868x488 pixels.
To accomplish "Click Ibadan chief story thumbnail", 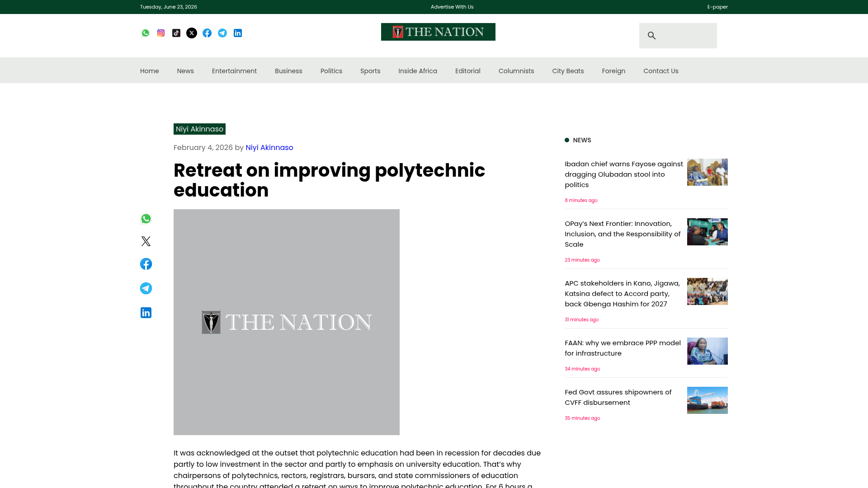I will coord(708,172).
